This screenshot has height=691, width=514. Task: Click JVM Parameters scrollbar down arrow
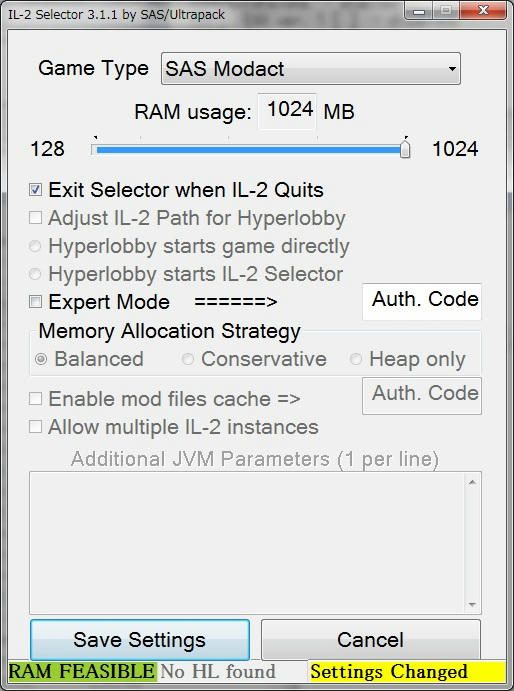(473, 604)
